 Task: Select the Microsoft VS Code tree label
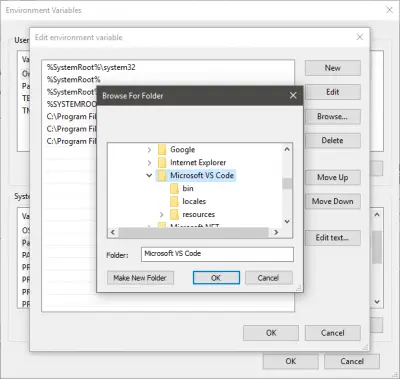click(x=202, y=175)
